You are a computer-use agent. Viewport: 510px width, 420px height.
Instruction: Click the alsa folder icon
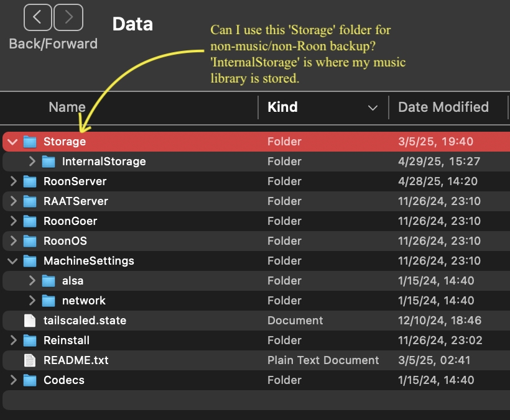49,281
